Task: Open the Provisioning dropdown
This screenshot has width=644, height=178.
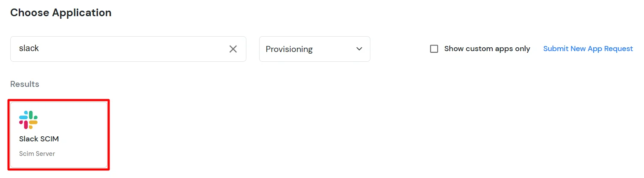Action: click(314, 49)
